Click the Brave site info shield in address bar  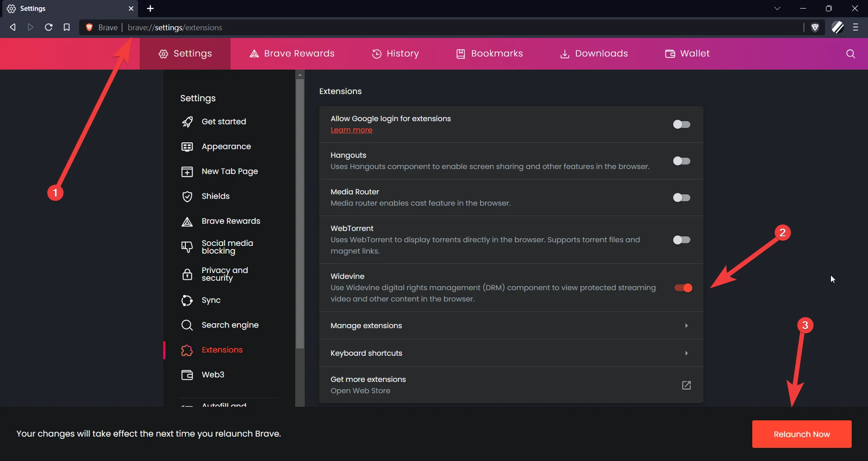(x=90, y=28)
